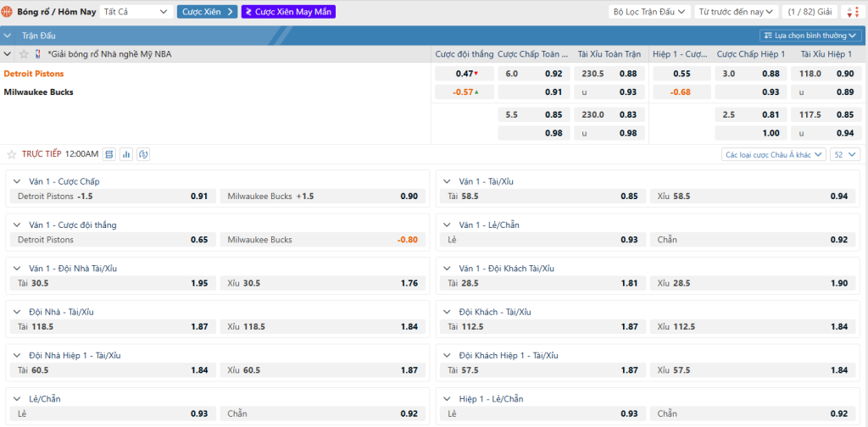Screen dimensions: 868x427
Task: Collapse Đội Nhà Hiệp 1 - Tài/Xỉu section
Action: (19, 356)
